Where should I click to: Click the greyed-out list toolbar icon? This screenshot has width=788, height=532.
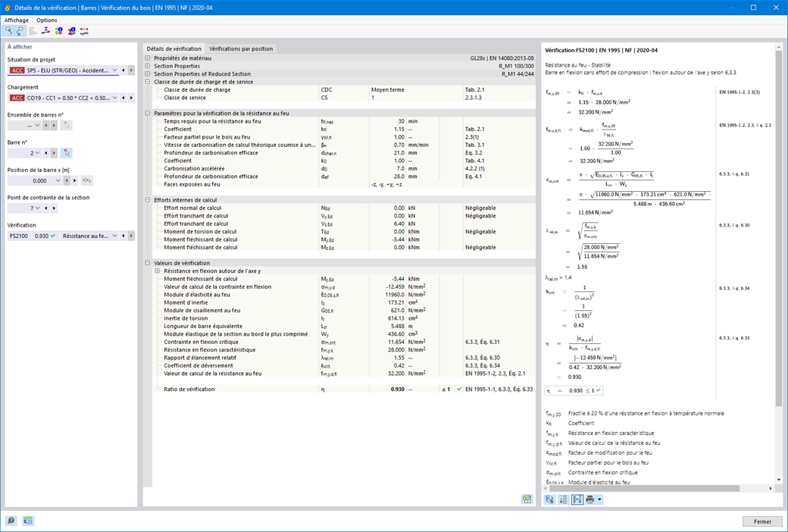coord(33,31)
